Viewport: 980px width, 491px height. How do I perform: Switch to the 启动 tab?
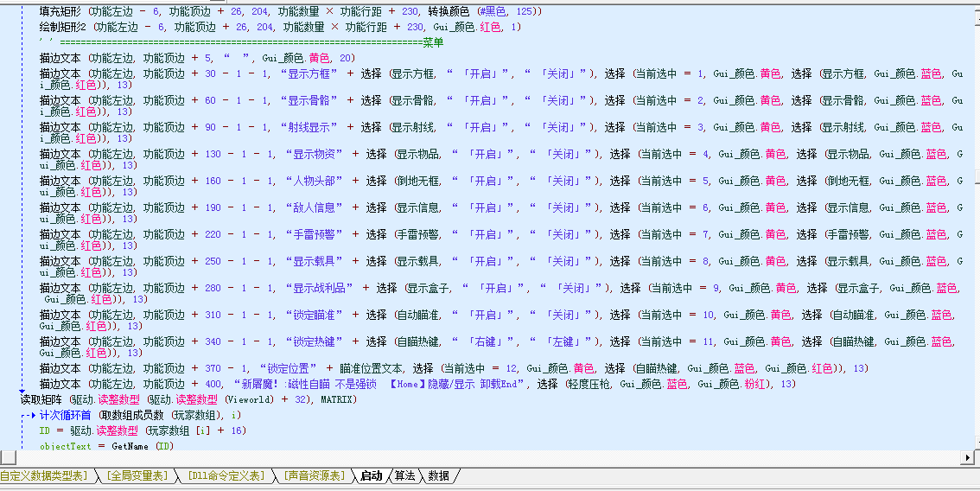(x=371, y=476)
